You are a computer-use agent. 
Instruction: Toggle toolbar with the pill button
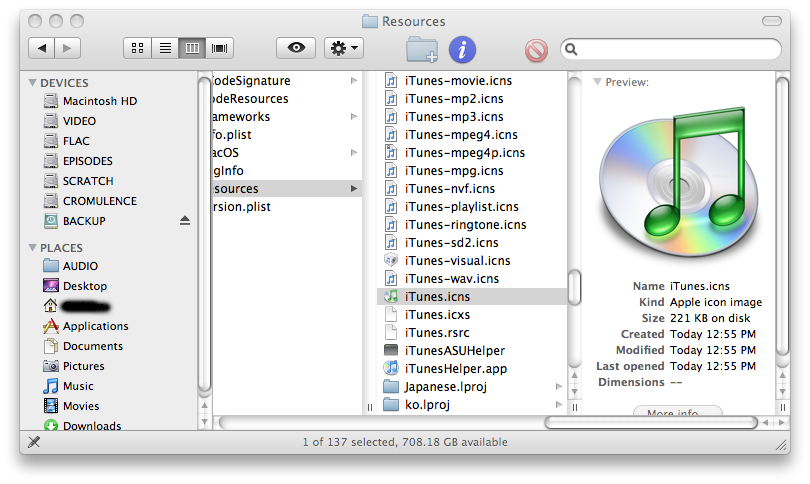pos(772,21)
